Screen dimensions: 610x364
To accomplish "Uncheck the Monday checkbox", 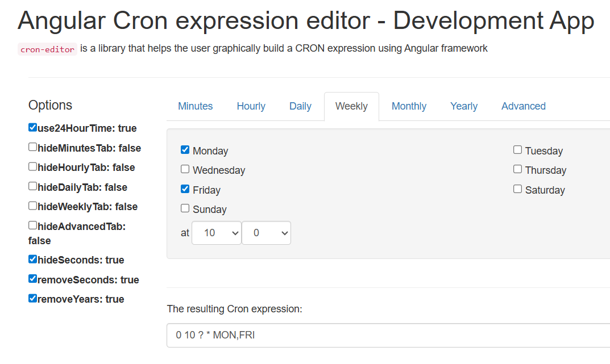I will pos(185,150).
